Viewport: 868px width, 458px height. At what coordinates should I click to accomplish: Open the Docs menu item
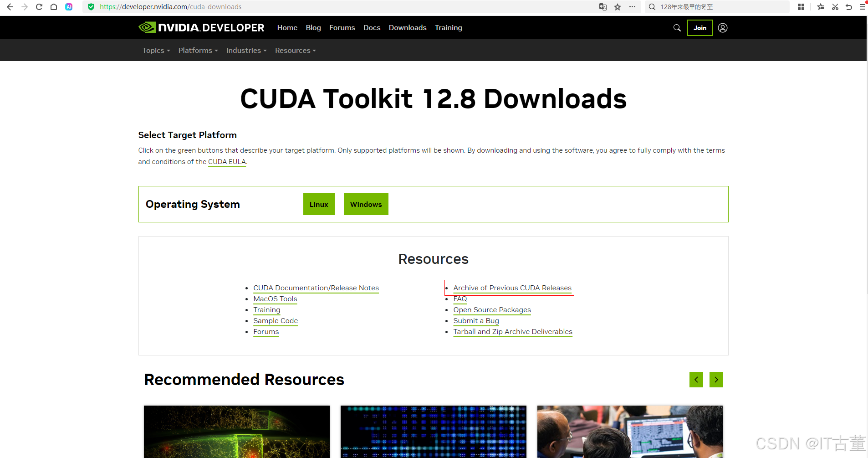(372, 27)
